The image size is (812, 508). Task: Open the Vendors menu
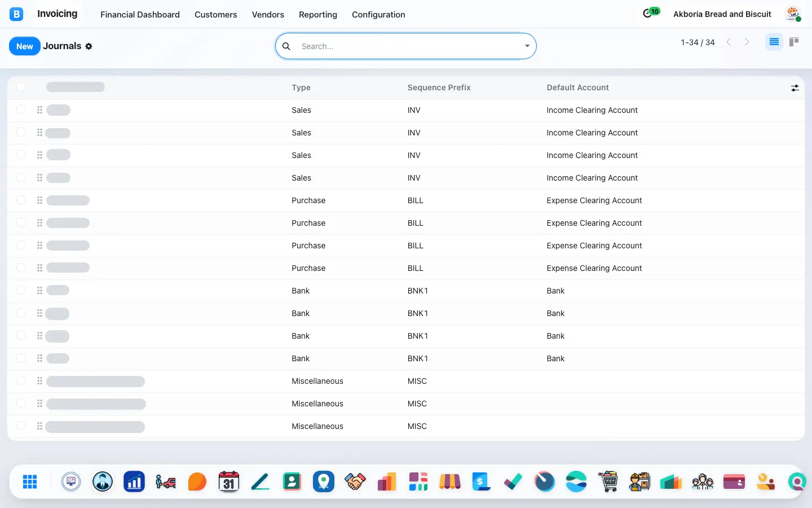click(268, 15)
